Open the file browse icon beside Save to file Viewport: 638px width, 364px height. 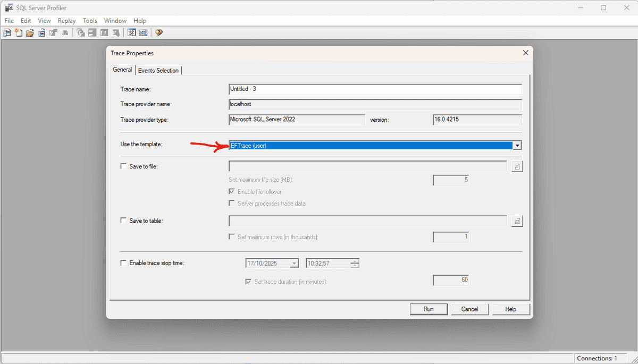[x=517, y=166]
